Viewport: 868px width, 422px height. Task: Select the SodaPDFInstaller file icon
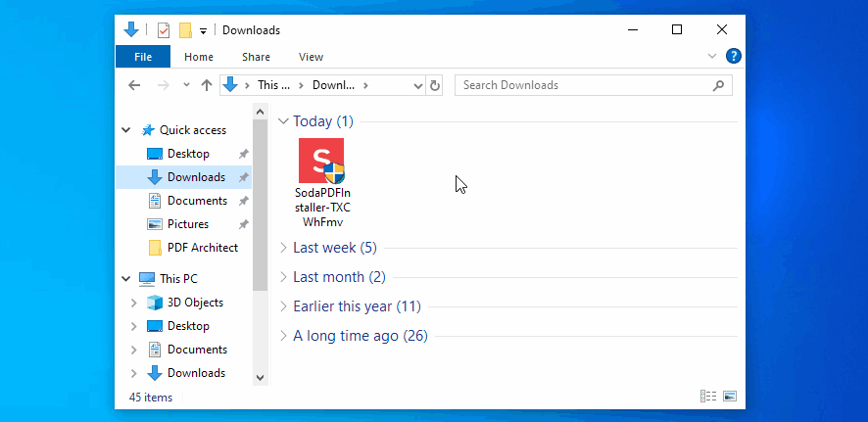coord(321,161)
